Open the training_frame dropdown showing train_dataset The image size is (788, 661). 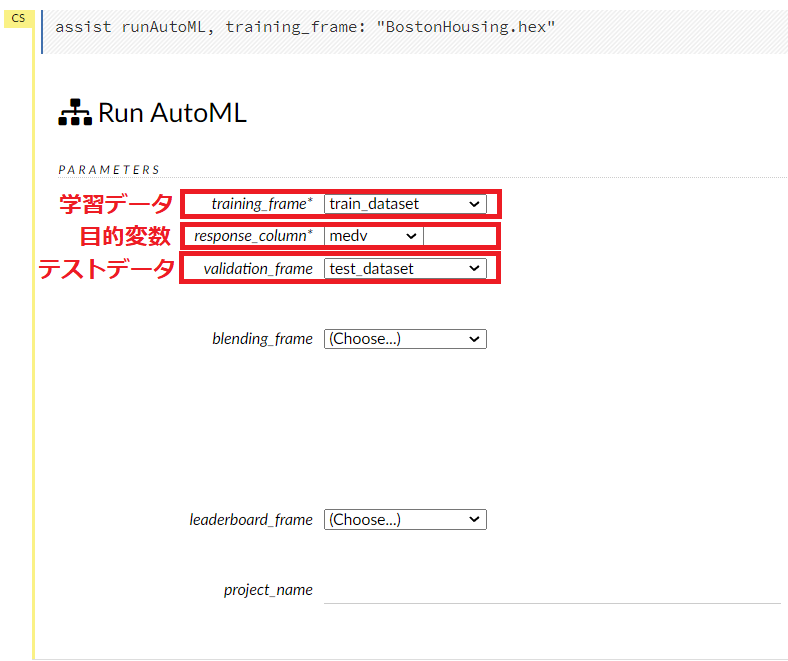(405, 204)
